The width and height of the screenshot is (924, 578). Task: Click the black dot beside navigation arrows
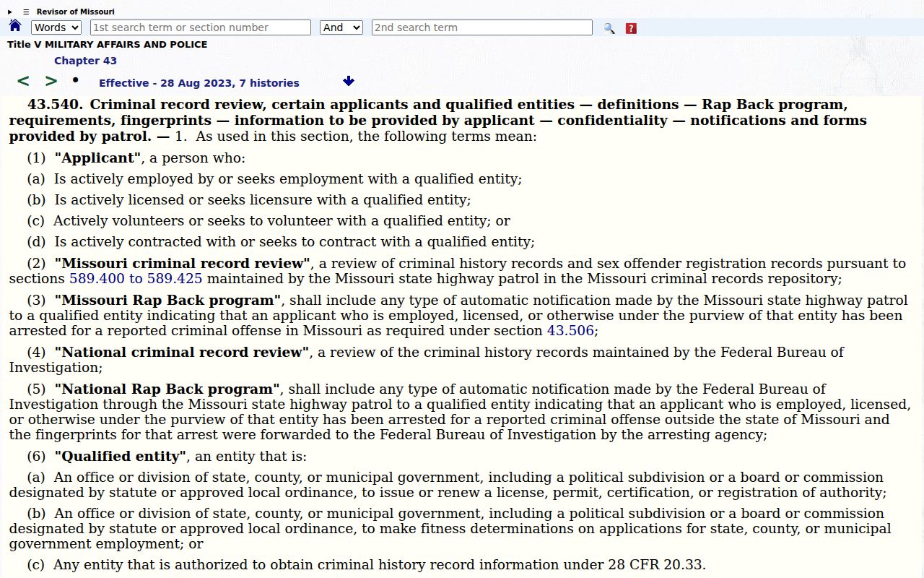coord(75,79)
